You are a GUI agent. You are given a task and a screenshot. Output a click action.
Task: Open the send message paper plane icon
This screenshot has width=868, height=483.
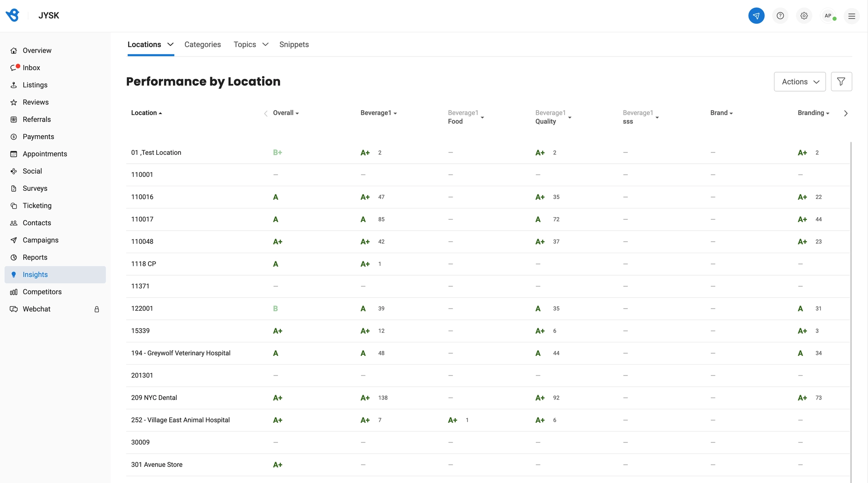click(x=756, y=16)
